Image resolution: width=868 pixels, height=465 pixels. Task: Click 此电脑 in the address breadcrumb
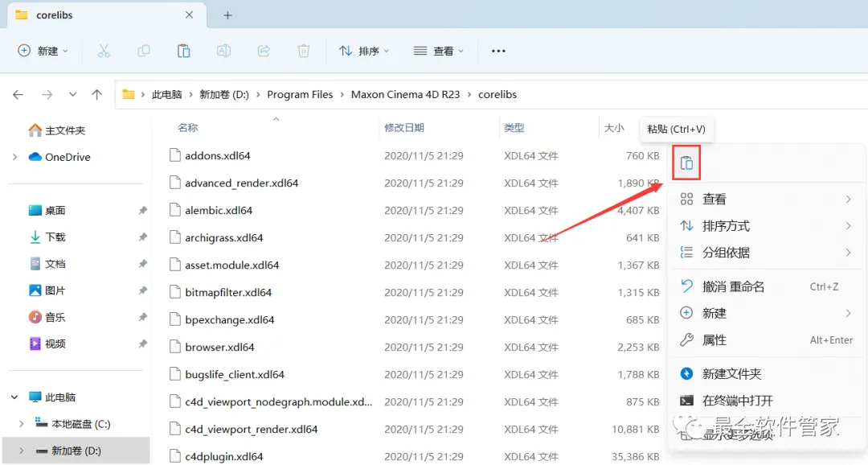click(166, 95)
